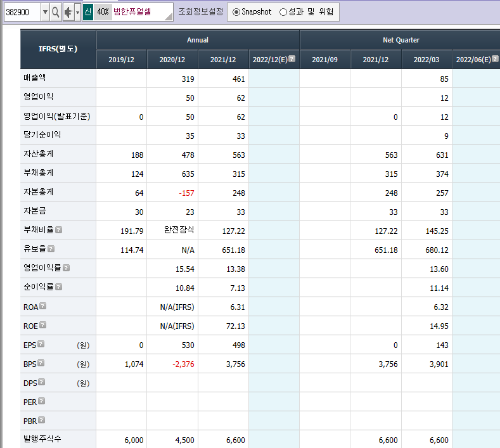Select the Snapshot radio button
This screenshot has width=500, height=448.
pos(236,12)
